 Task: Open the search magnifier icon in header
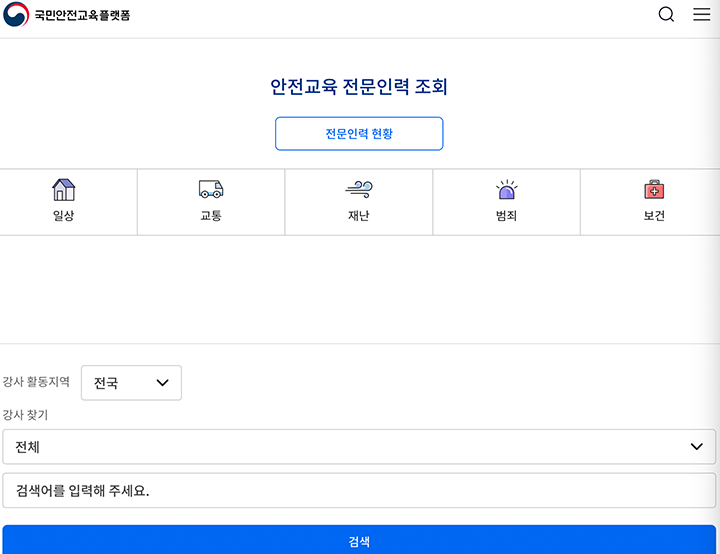[x=666, y=14]
